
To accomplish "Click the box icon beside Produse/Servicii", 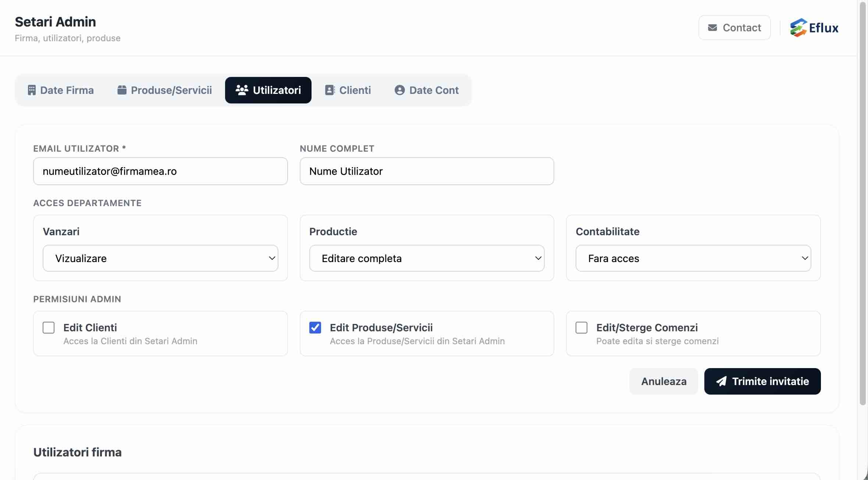I will pyautogui.click(x=122, y=90).
